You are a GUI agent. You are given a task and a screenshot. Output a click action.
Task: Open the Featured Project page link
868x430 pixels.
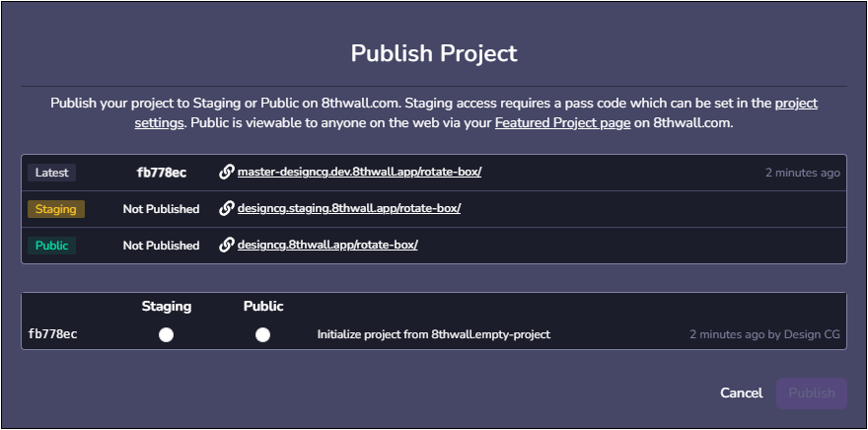click(x=562, y=123)
